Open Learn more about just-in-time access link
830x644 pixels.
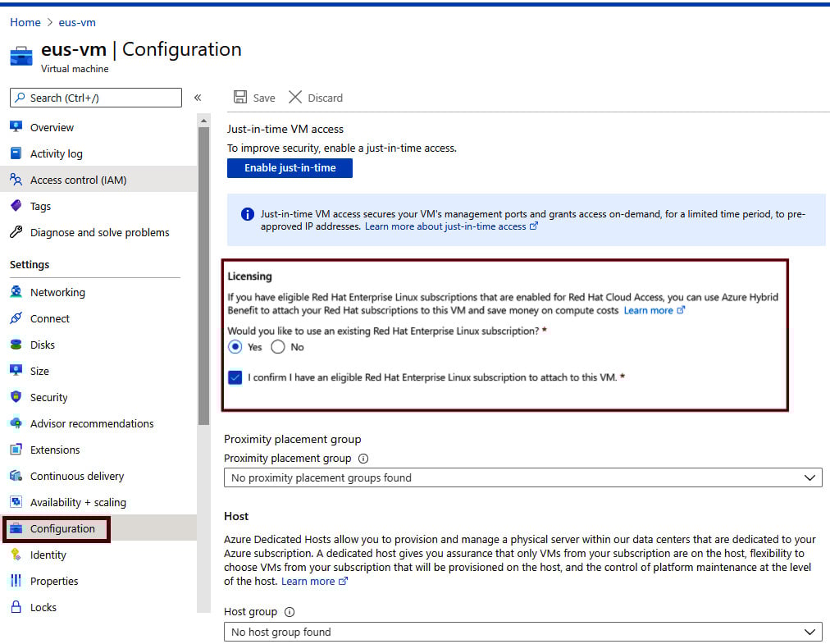click(451, 226)
